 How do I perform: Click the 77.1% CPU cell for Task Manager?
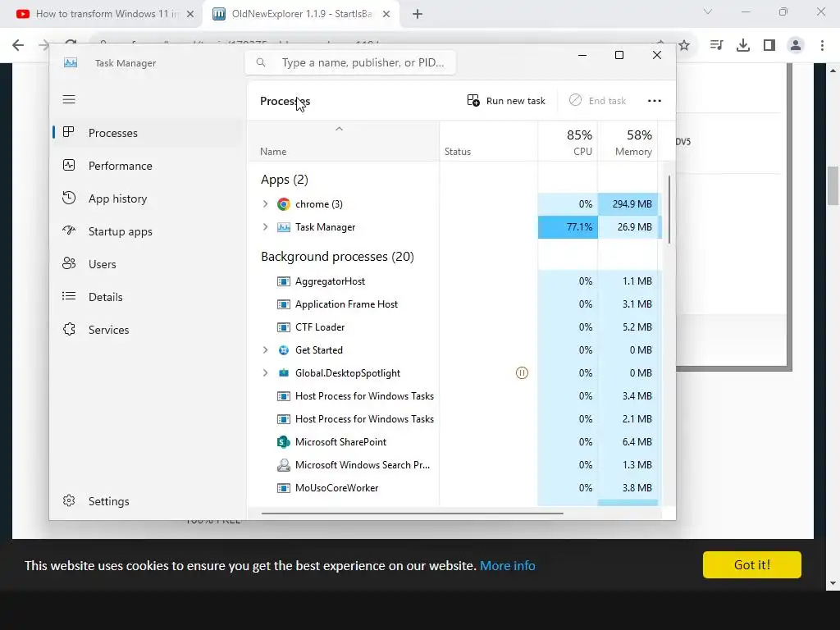(568, 227)
